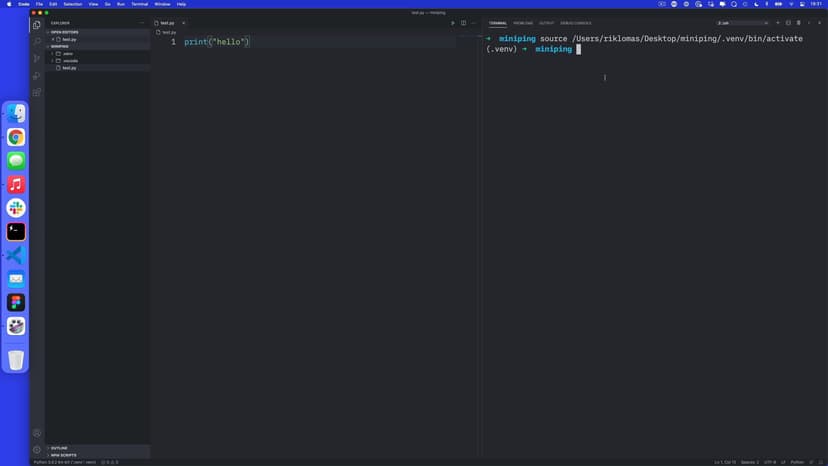
Task: Click the UTF-8 encoding status item
Action: [769, 462]
